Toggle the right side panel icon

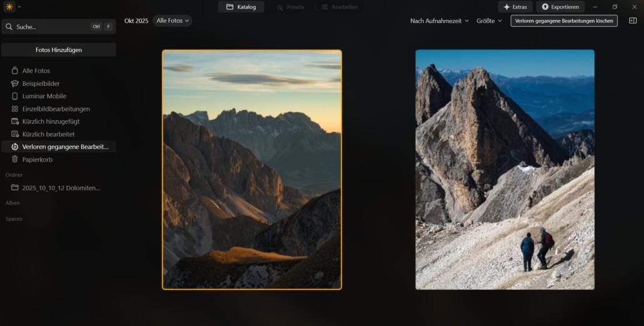[632, 21]
